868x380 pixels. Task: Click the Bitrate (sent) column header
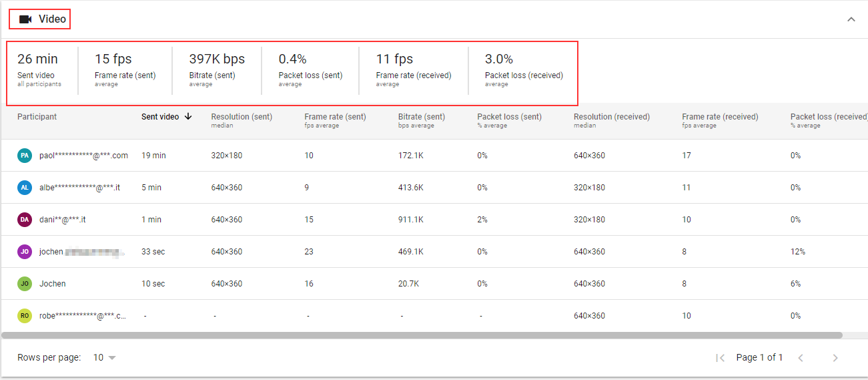[x=422, y=120]
